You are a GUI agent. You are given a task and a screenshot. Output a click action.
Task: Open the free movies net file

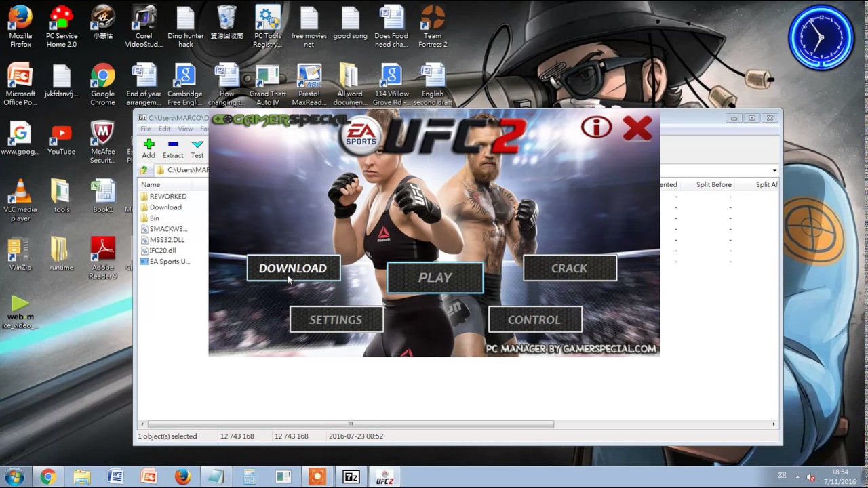pyautogui.click(x=309, y=27)
